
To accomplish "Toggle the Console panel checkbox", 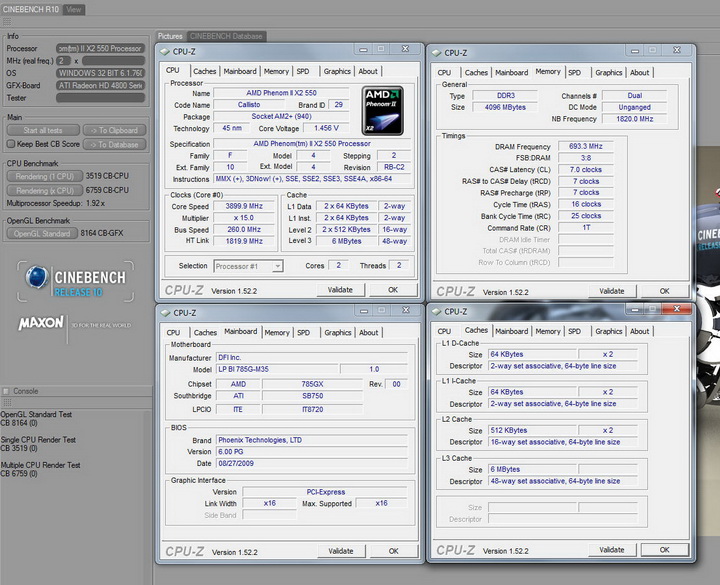I will 6,391.
